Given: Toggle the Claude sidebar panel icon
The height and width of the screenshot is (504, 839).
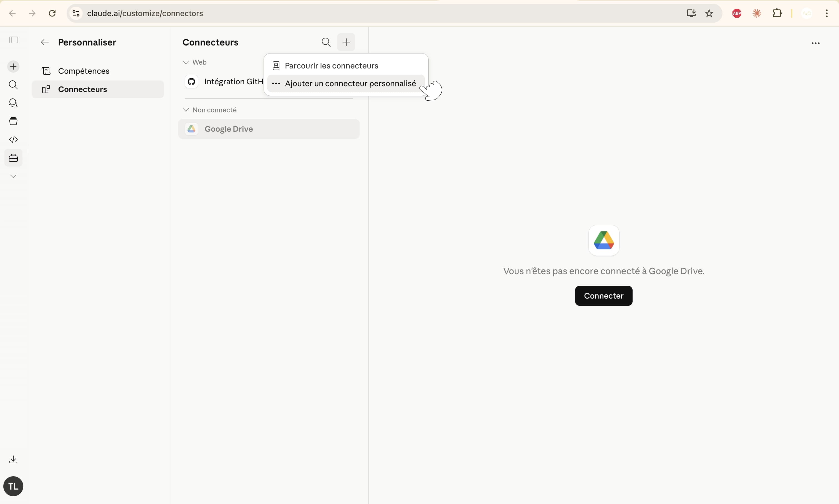Looking at the screenshot, I should coord(14,40).
